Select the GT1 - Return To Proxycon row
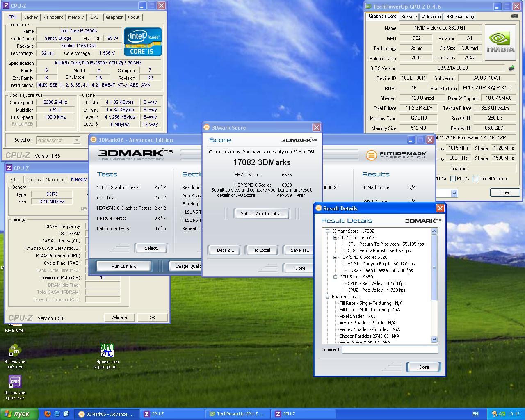The height and width of the screenshot is (420, 525). click(386, 244)
